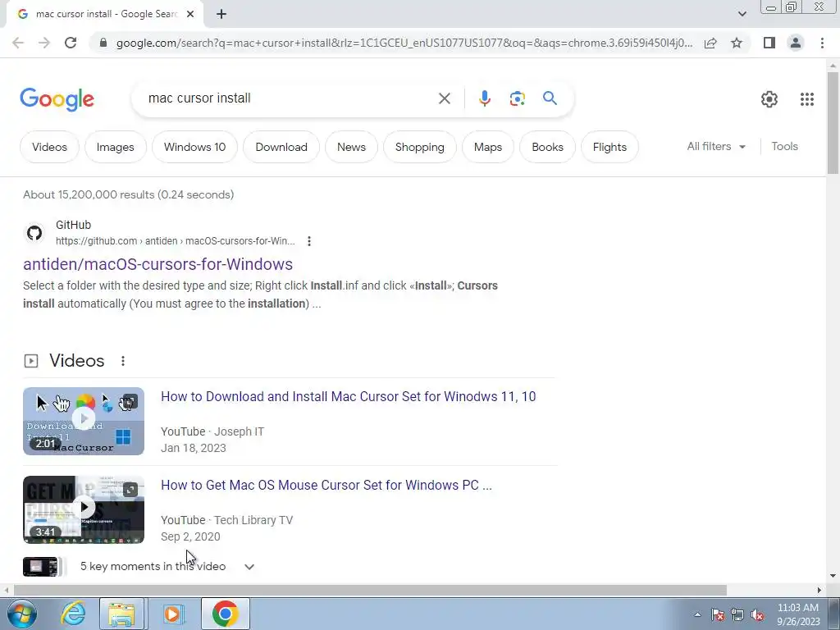Show hidden system tray icons
The image size is (840, 630).
point(697,614)
